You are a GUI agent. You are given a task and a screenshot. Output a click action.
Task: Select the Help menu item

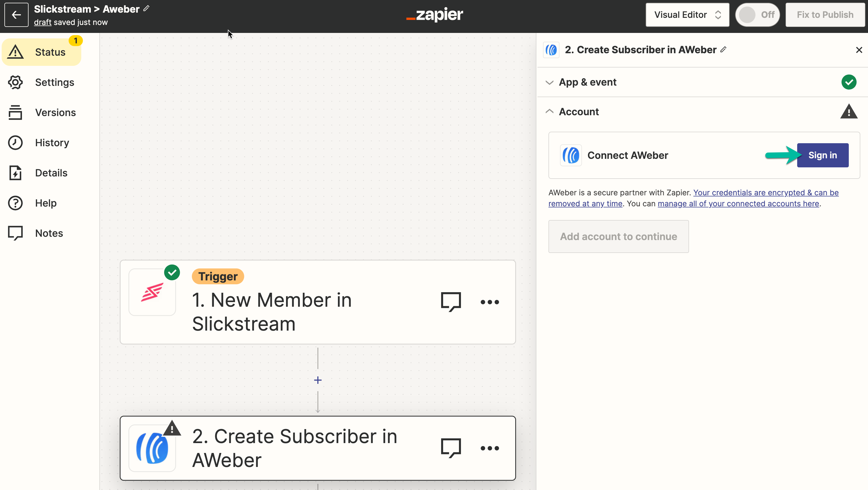pos(46,203)
